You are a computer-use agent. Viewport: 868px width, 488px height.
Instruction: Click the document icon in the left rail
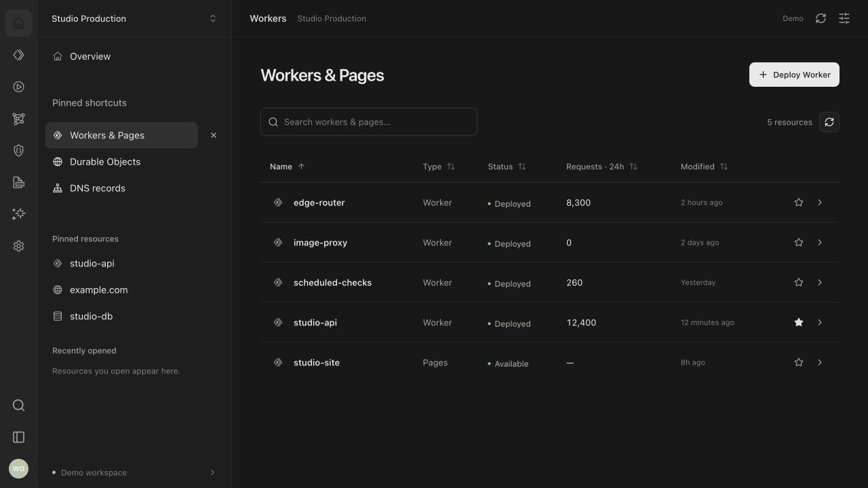click(x=18, y=182)
